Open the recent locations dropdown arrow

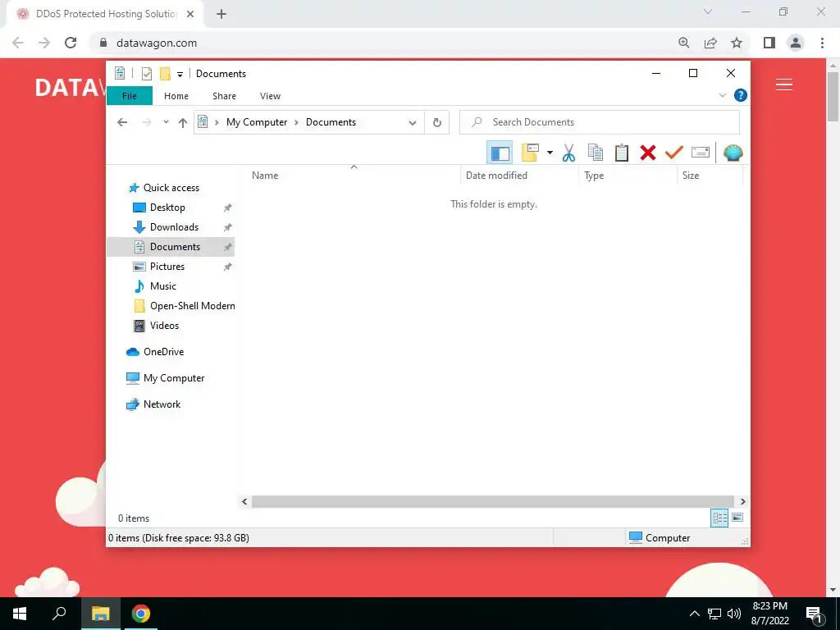point(166,122)
